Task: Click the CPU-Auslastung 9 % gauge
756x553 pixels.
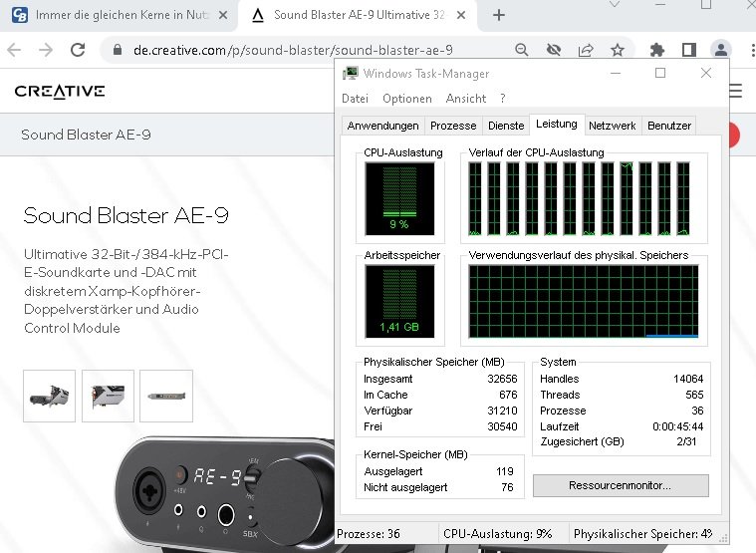Action: [399, 198]
